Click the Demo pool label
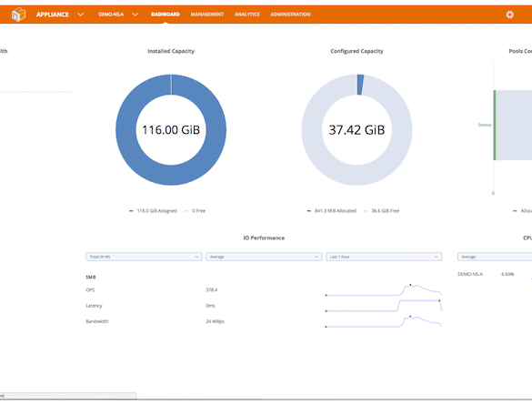Viewport: 532px width, 405px height. pos(485,125)
